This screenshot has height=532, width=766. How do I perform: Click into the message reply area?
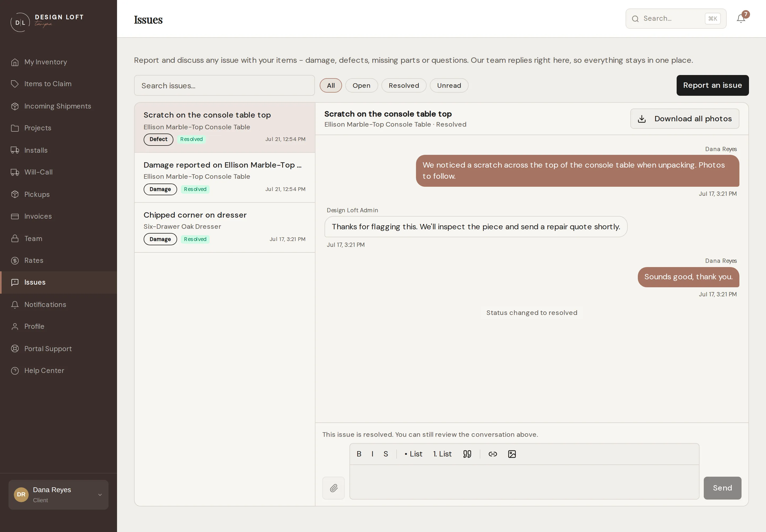point(524,482)
